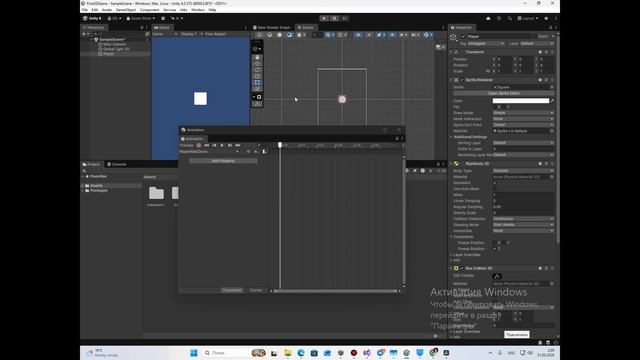The height and width of the screenshot is (360, 640).
Task: Open the Draw Mode dropdown
Action: coord(523,113)
